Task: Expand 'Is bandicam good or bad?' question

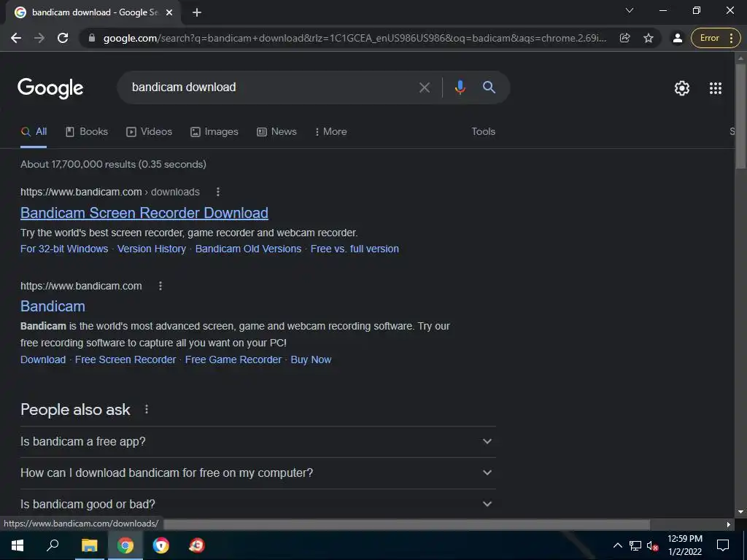Action: (258, 504)
